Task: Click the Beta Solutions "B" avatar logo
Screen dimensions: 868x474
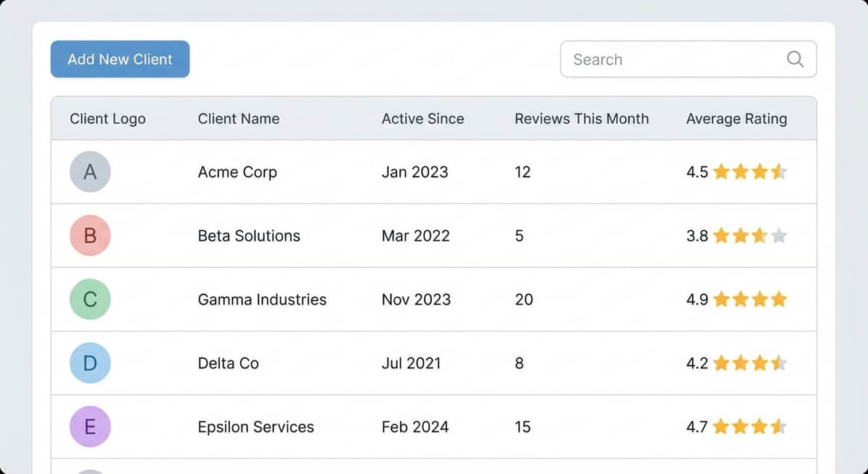Action: (90, 235)
